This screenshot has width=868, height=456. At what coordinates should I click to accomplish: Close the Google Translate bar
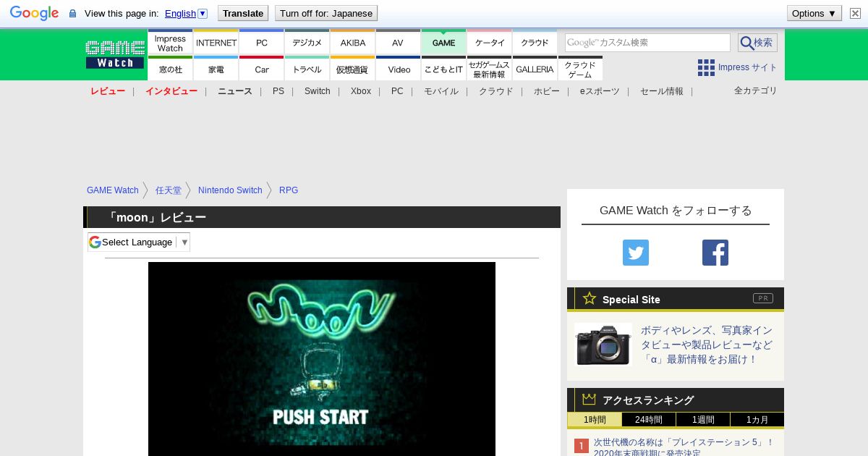tap(855, 13)
